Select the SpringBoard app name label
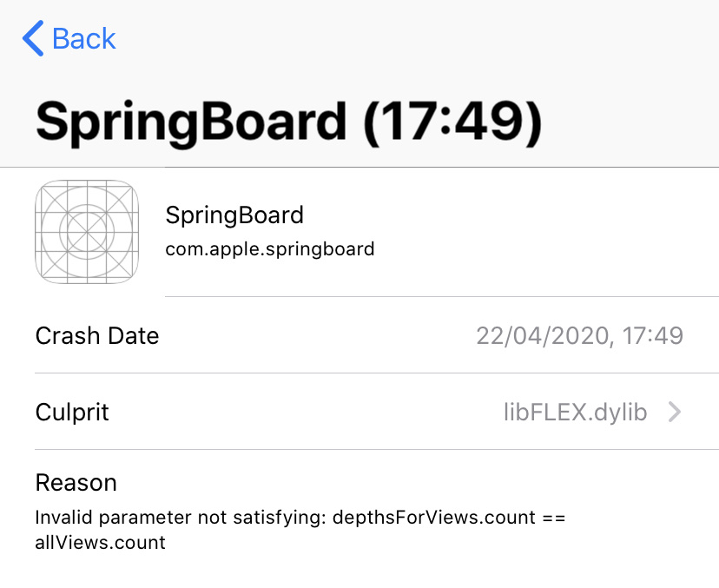The width and height of the screenshot is (719, 588). tap(234, 215)
